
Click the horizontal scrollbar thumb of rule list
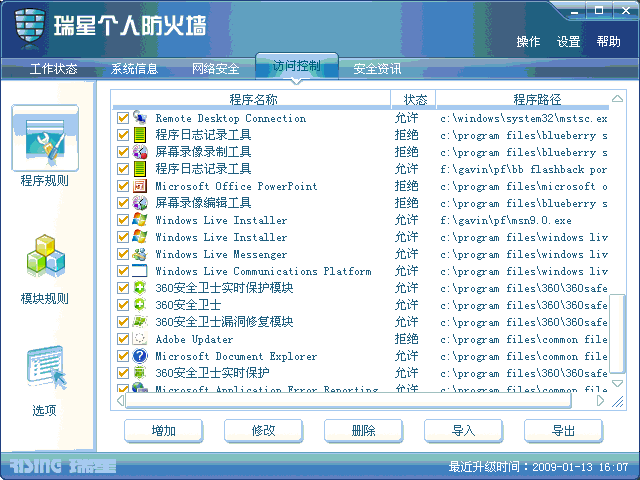point(349,400)
